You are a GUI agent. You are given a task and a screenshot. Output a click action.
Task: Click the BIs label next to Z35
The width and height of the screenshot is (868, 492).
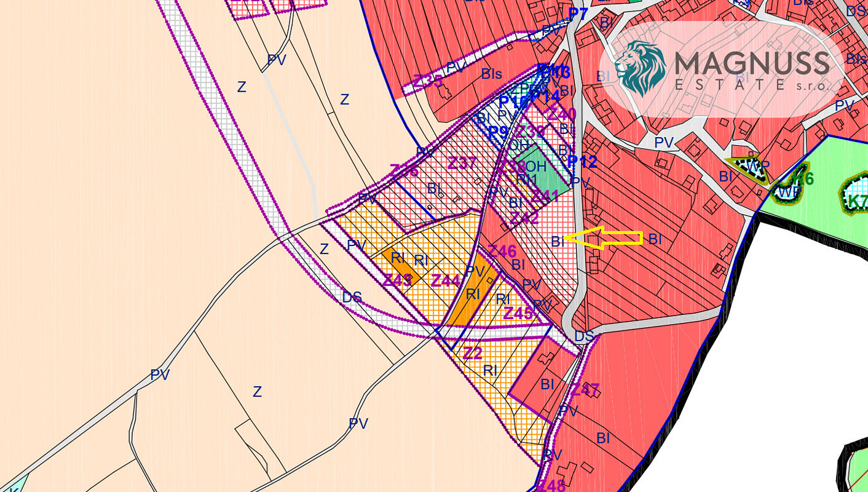(x=492, y=74)
